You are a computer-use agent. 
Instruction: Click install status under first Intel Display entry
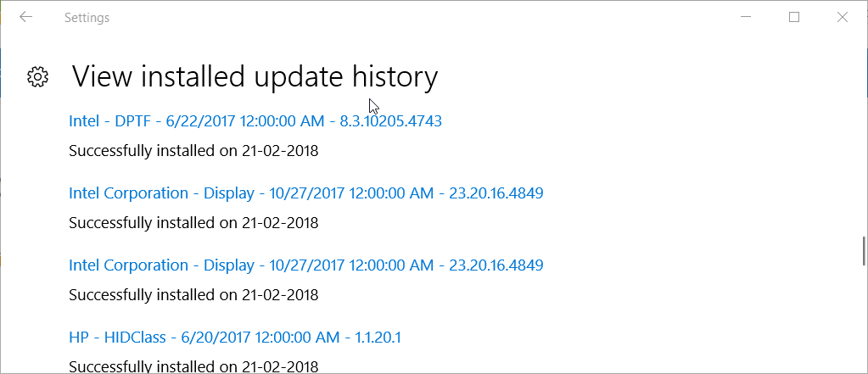pyautogui.click(x=193, y=223)
